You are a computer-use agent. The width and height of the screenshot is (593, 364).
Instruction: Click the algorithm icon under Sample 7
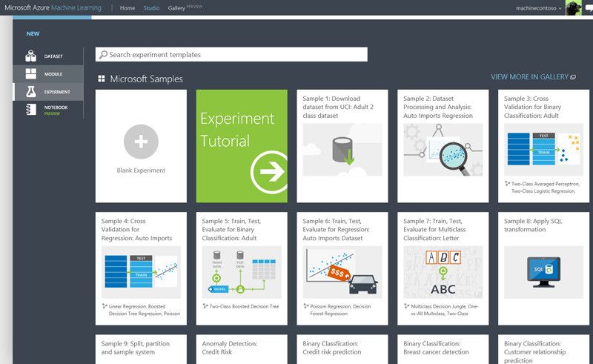406,306
